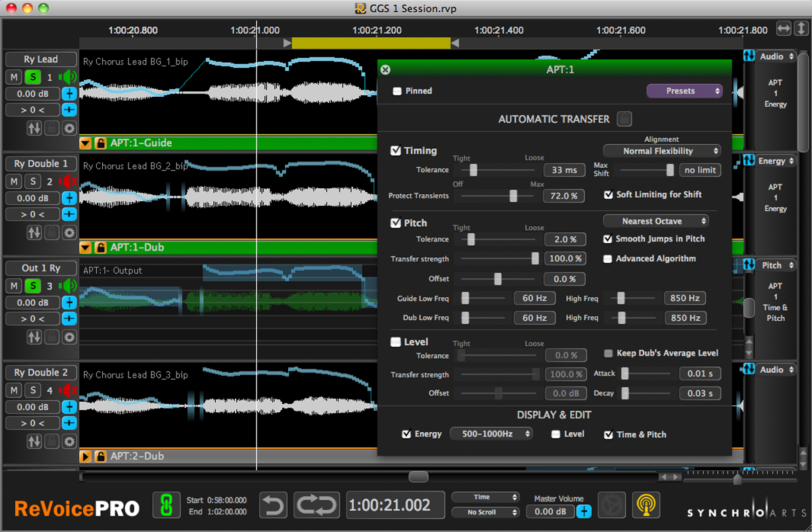Enable the Advanced Algorithm checkbox
This screenshot has height=532, width=812.
coord(608,259)
